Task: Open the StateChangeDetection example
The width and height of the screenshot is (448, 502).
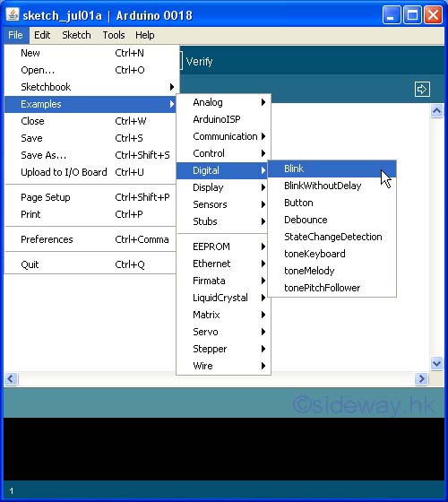Action: pos(332,237)
